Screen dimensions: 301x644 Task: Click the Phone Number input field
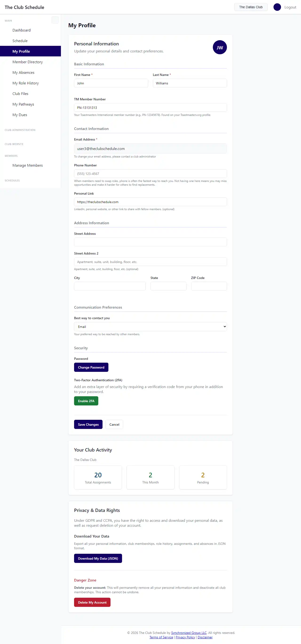point(150,173)
